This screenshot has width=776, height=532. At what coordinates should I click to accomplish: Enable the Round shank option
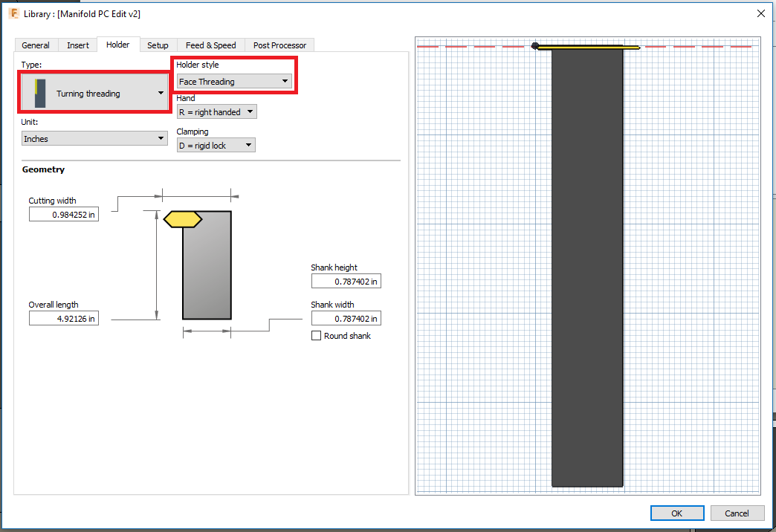tap(316, 336)
